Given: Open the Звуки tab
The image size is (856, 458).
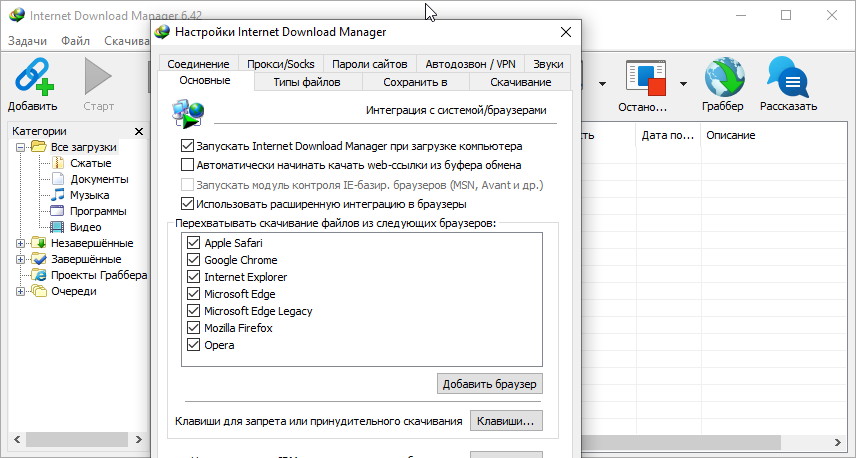Looking at the screenshot, I should [548, 64].
